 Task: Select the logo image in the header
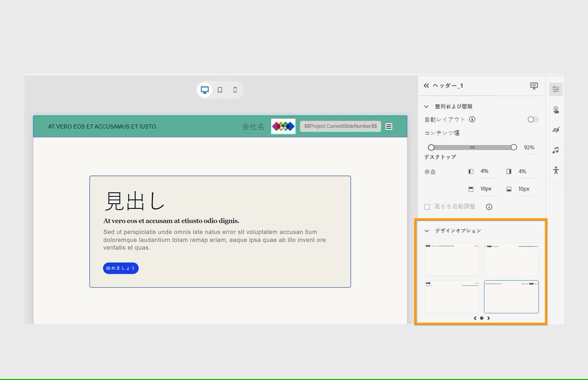pos(283,127)
